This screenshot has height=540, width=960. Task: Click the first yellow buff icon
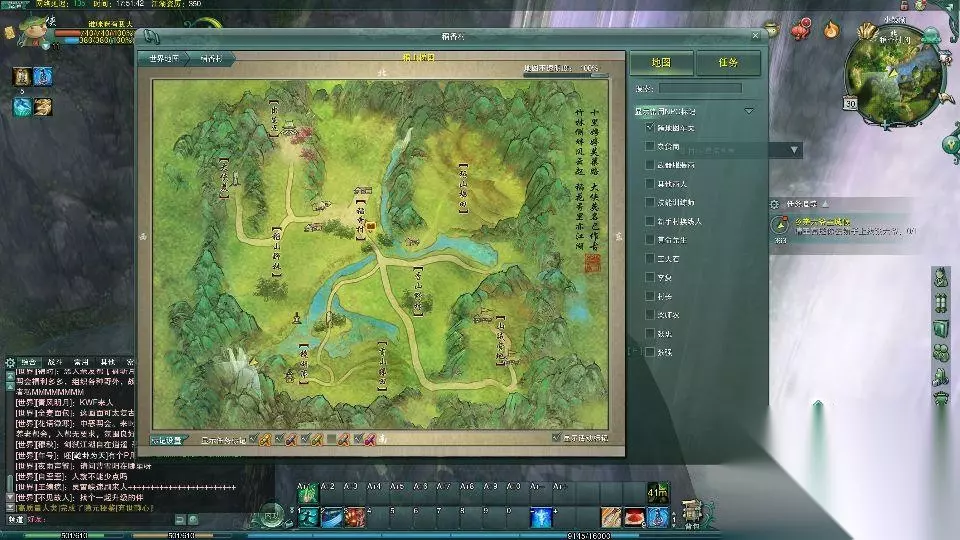coord(22,77)
